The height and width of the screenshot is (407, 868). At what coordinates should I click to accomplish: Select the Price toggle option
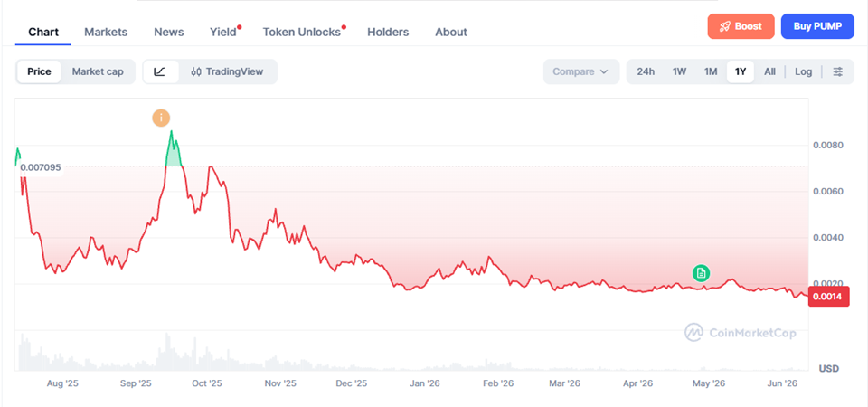pyautogui.click(x=39, y=71)
